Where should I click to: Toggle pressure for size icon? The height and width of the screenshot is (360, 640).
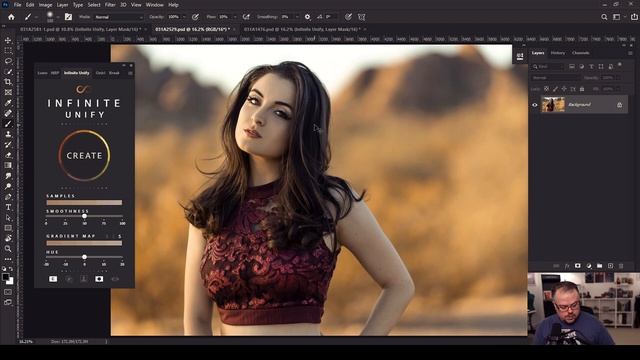348,17
